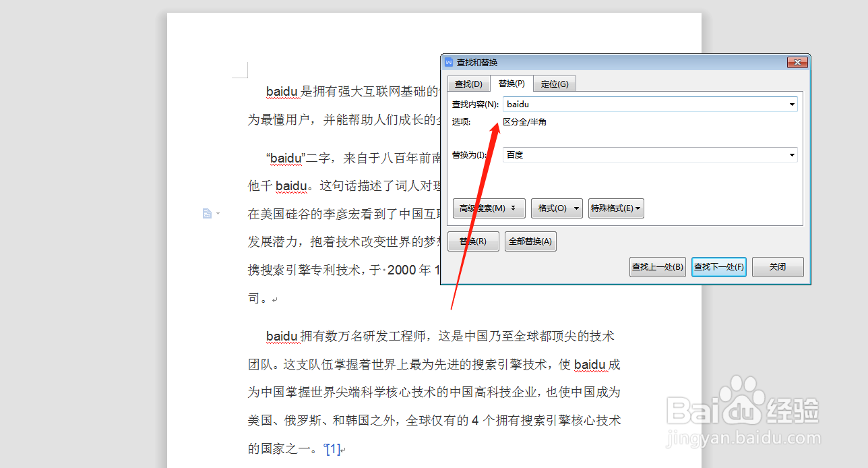Close the Find and Replace dialog via X
Screen dimensions: 868x468
point(797,62)
